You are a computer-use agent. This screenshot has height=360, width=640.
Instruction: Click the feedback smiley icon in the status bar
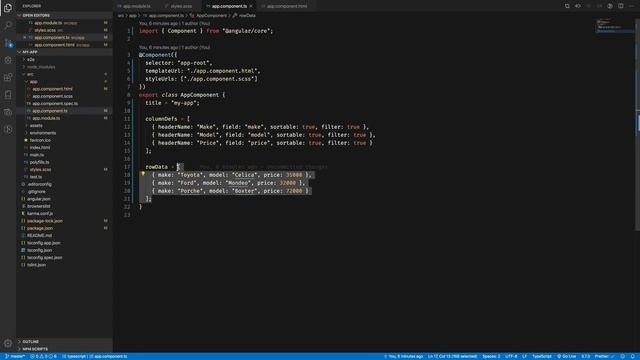click(622, 356)
